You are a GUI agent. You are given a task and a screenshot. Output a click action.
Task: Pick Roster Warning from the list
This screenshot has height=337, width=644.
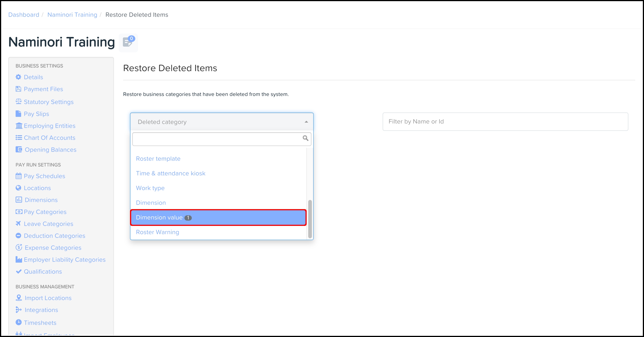(157, 232)
